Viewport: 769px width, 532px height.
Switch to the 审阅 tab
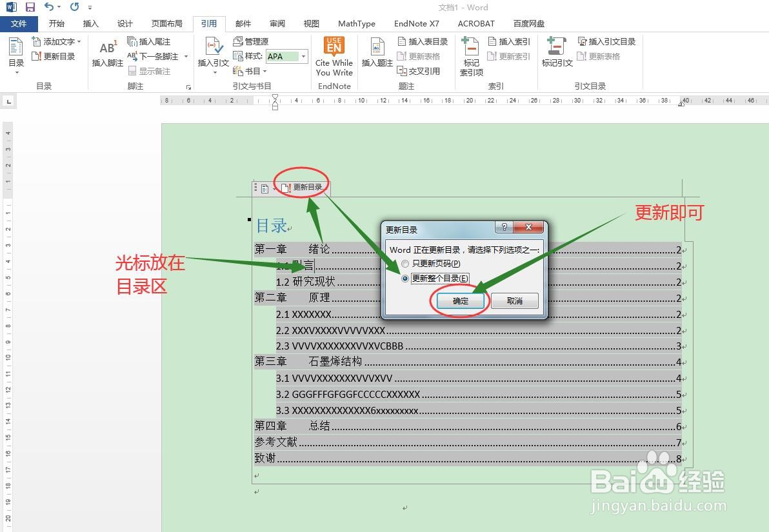pos(277,23)
